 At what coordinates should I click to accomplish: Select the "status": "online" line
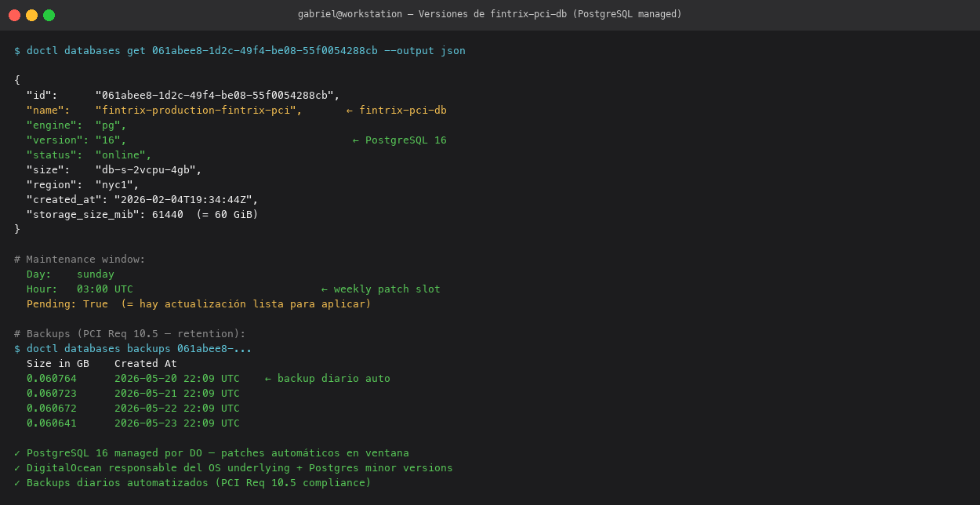click(89, 154)
